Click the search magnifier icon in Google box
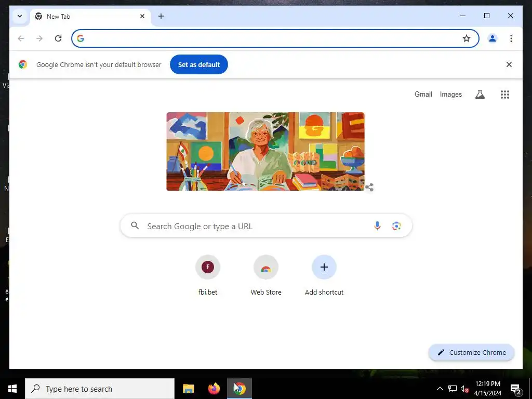Viewport: 532px width, 399px height. pyautogui.click(x=135, y=225)
